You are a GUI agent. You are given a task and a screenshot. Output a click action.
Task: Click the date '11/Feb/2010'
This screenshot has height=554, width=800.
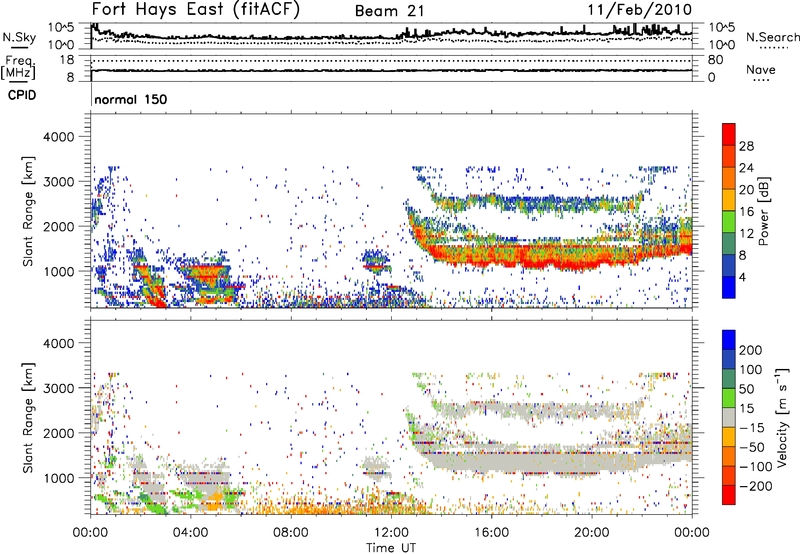(640, 10)
